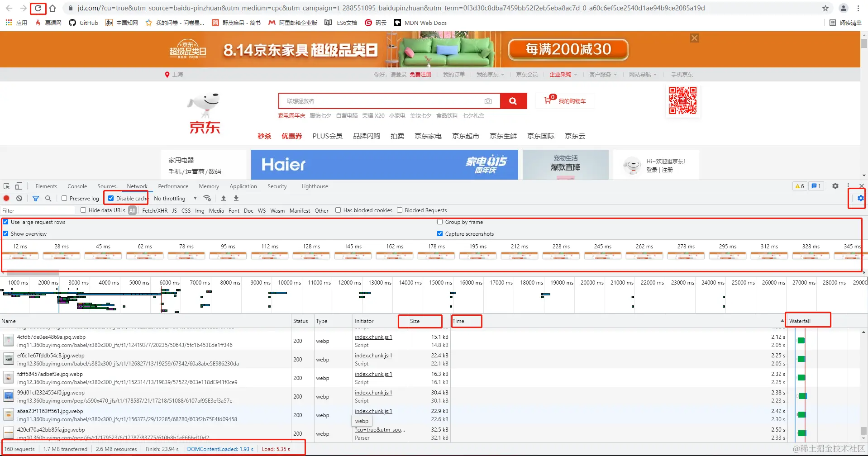Click the 免费注册 link
The height and width of the screenshot is (456, 868).
tap(420, 75)
